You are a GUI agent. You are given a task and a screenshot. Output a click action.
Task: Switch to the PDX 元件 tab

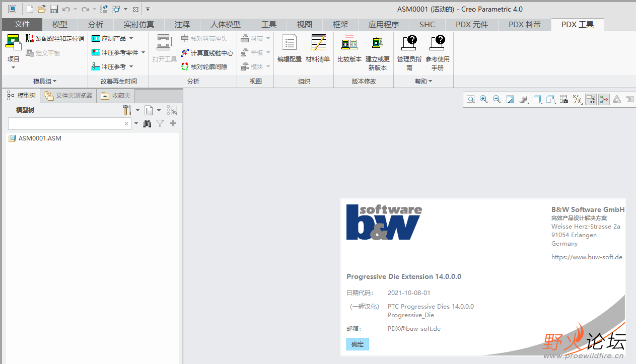coord(472,24)
